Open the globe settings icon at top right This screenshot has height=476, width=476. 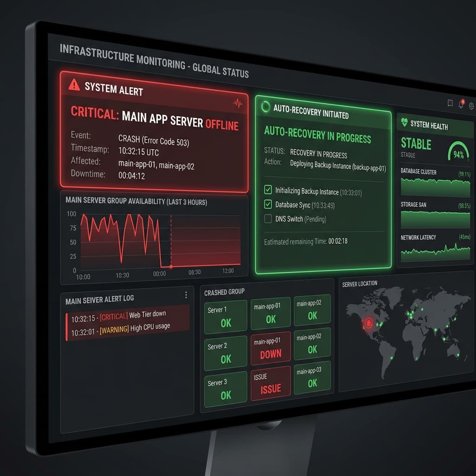pos(471,106)
